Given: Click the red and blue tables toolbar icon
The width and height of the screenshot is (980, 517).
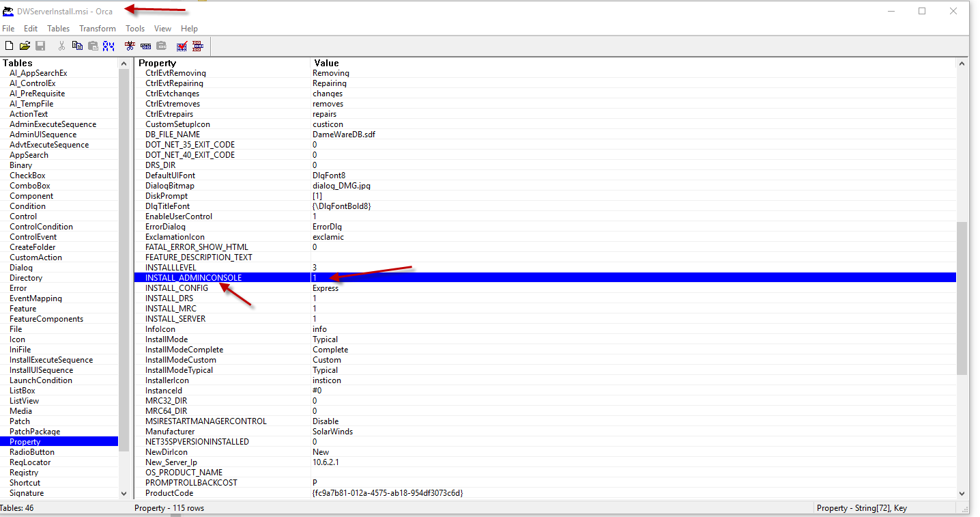Looking at the screenshot, I should click(x=198, y=46).
